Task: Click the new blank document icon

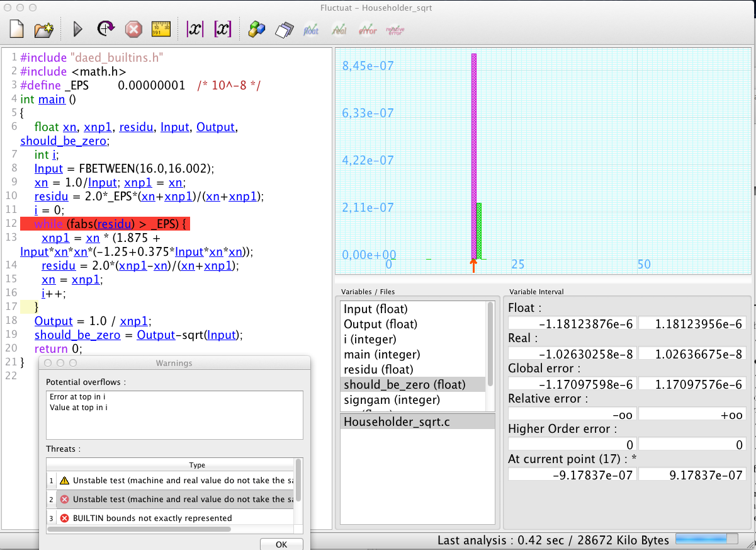Action: (x=16, y=29)
